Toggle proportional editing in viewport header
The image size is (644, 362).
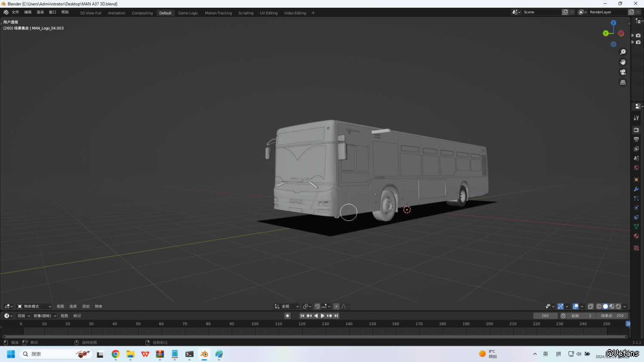click(337, 306)
